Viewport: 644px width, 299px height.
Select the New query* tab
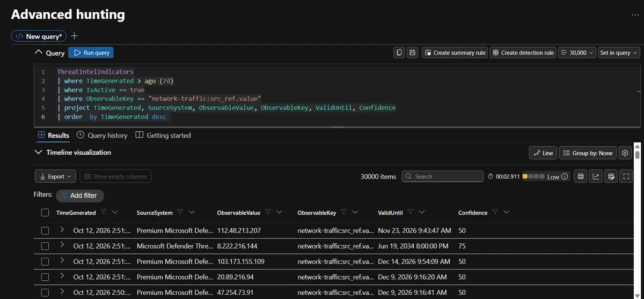[39, 36]
